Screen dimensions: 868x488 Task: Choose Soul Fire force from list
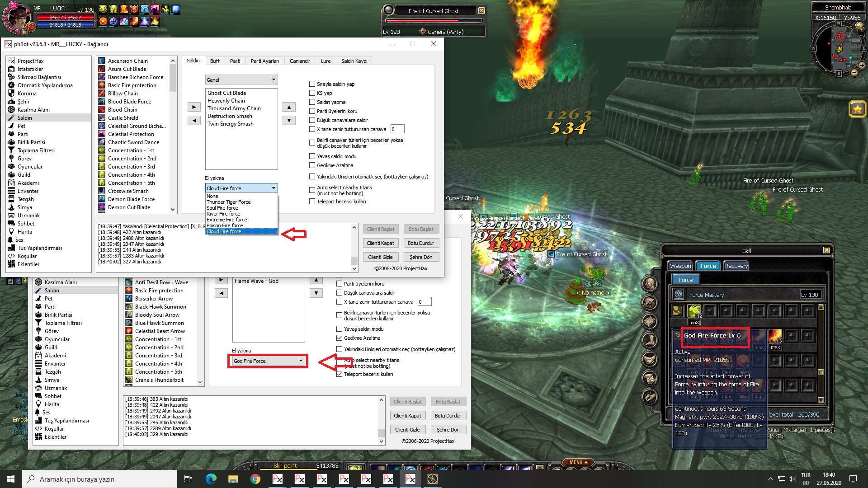(x=222, y=208)
